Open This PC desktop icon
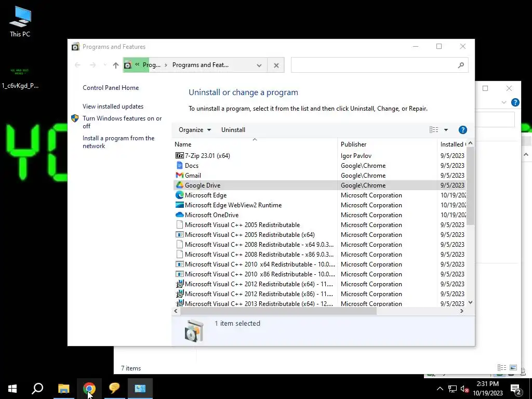The height and width of the screenshot is (399, 532). coord(20,21)
